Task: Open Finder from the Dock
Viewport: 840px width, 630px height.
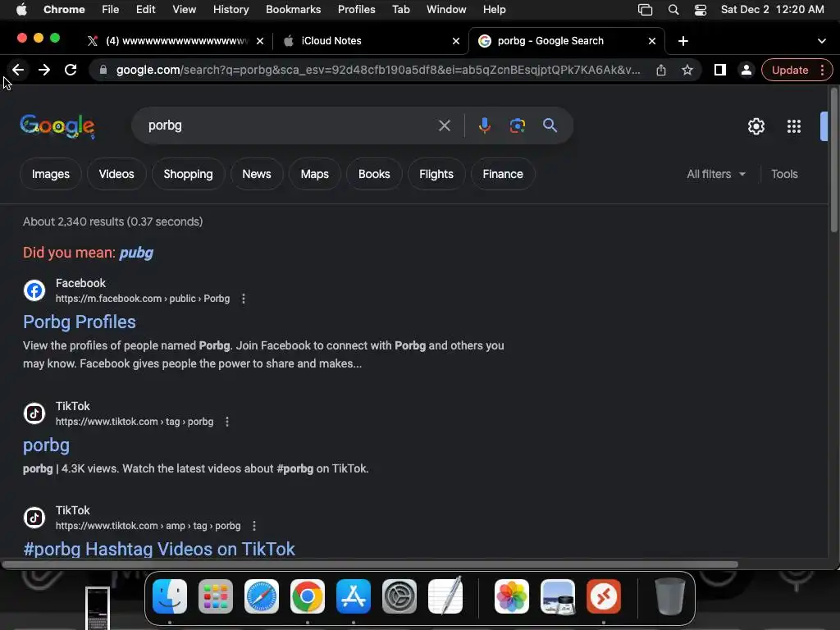Action: click(x=170, y=596)
